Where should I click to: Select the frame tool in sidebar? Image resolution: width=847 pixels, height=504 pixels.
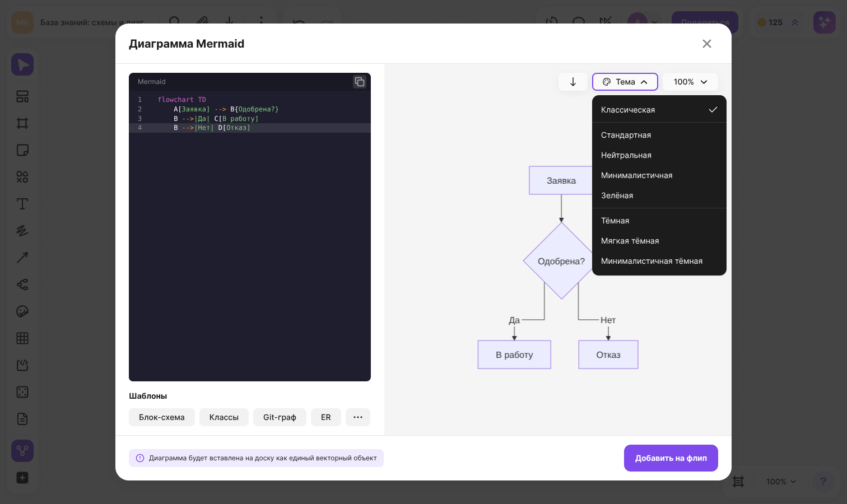click(x=22, y=123)
